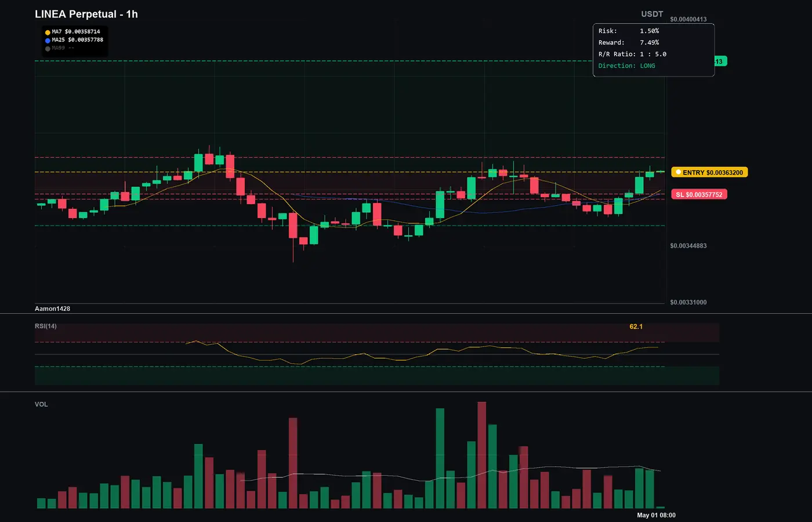
Task: Select the blue MA25 legend dot
Action: pyautogui.click(x=48, y=41)
